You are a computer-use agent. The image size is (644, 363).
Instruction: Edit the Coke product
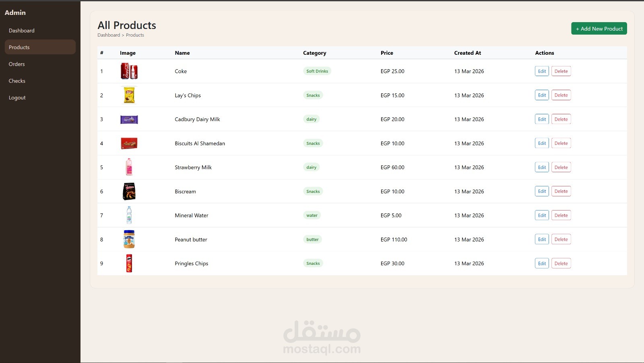point(541,71)
